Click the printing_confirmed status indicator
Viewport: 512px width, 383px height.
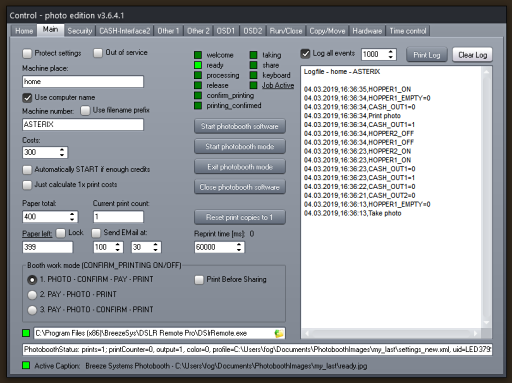pyautogui.click(x=198, y=106)
